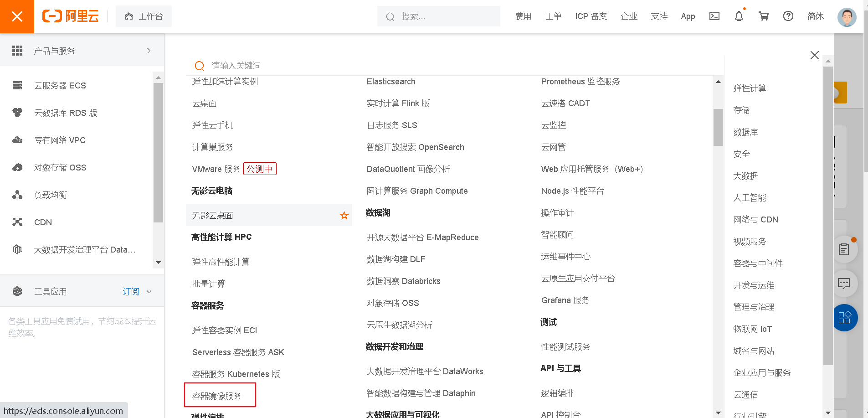The height and width of the screenshot is (418, 868).
Task: Click the top search box
Action: pyautogui.click(x=439, y=16)
